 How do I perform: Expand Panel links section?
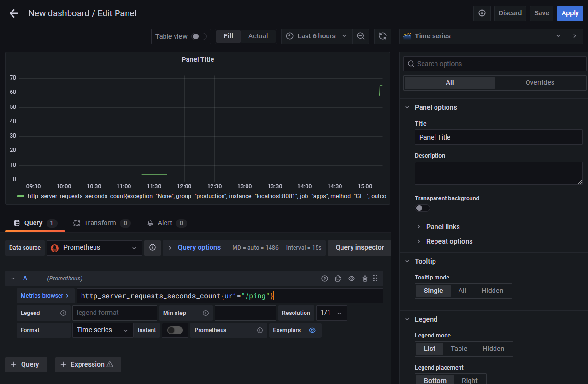[x=443, y=227]
